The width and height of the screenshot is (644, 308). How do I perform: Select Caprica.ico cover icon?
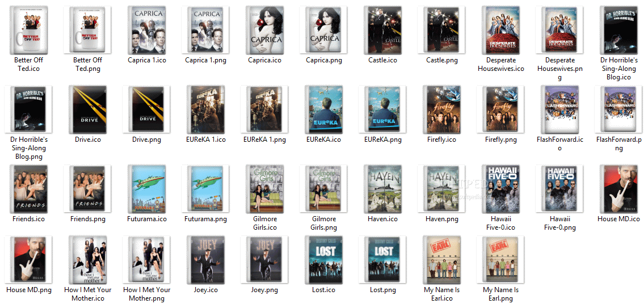pos(265,29)
